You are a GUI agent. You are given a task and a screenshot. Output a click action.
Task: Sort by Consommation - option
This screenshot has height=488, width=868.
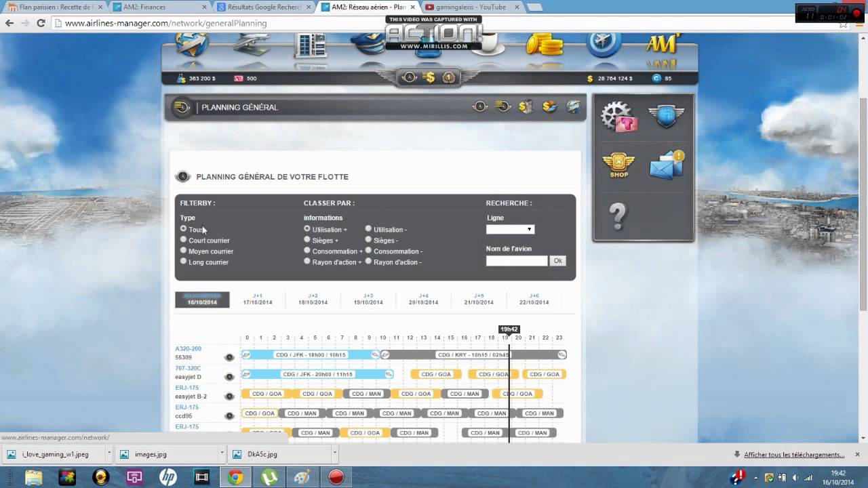[x=368, y=251]
